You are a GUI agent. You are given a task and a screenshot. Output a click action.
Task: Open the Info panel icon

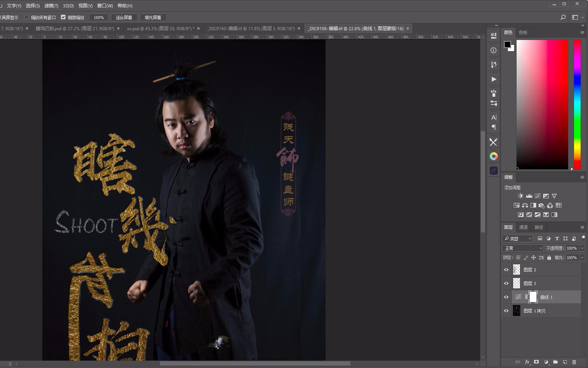click(493, 50)
